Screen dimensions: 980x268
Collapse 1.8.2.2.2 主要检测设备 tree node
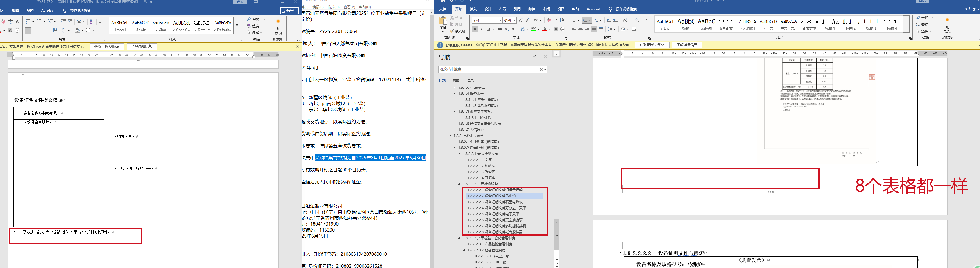pos(459,184)
